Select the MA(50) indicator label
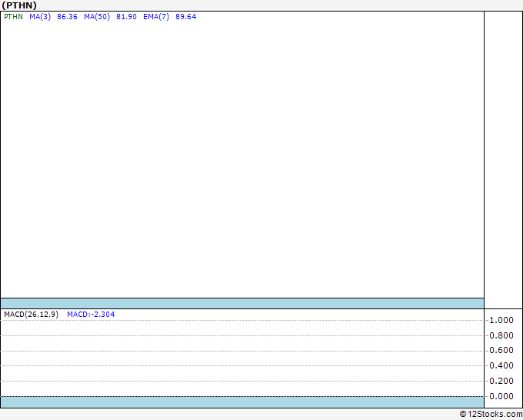Image resolution: width=523 pixels, height=420 pixels. [97, 17]
